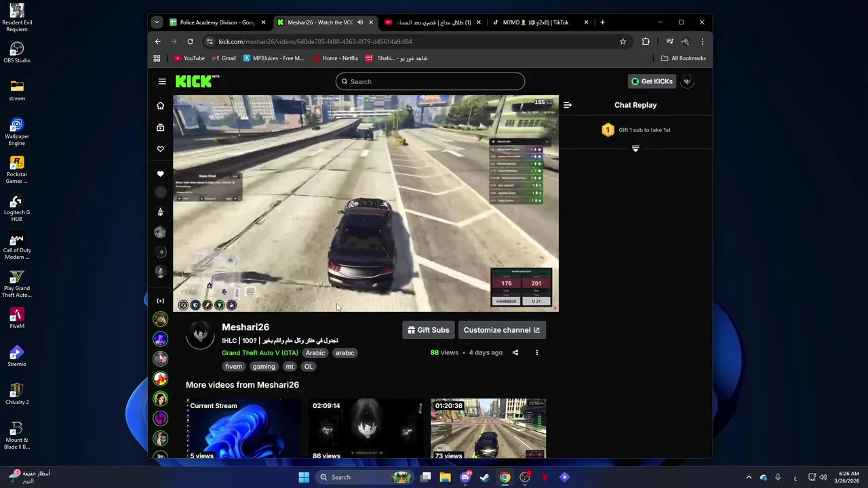Image resolution: width=868 pixels, height=488 pixels.
Task: Open the Current Stream thumbnail
Action: [x=243, y=428]
